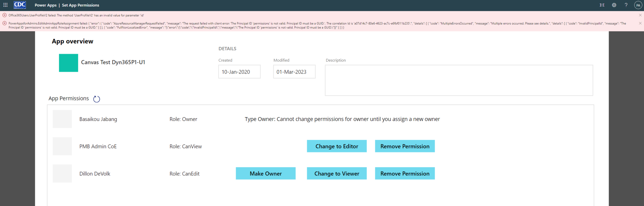The width and height of the screenshot is (644, 206).
Task: Remove permission for Dillon DeVolk
Action: point(405,173)
